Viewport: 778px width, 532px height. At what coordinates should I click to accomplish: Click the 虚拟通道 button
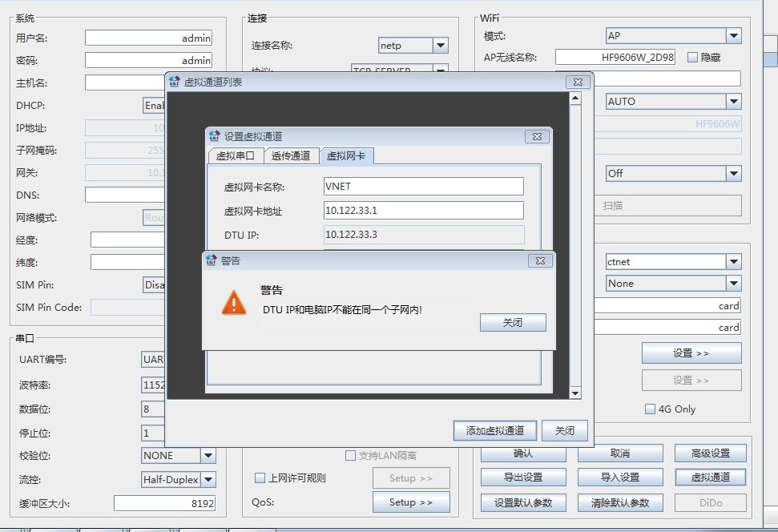pos(711,478)
